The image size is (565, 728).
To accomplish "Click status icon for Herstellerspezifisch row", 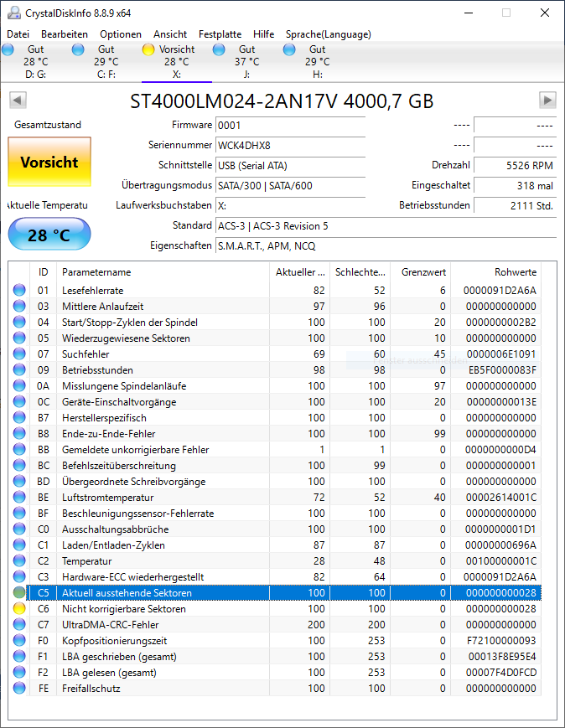I will point(19,418).
